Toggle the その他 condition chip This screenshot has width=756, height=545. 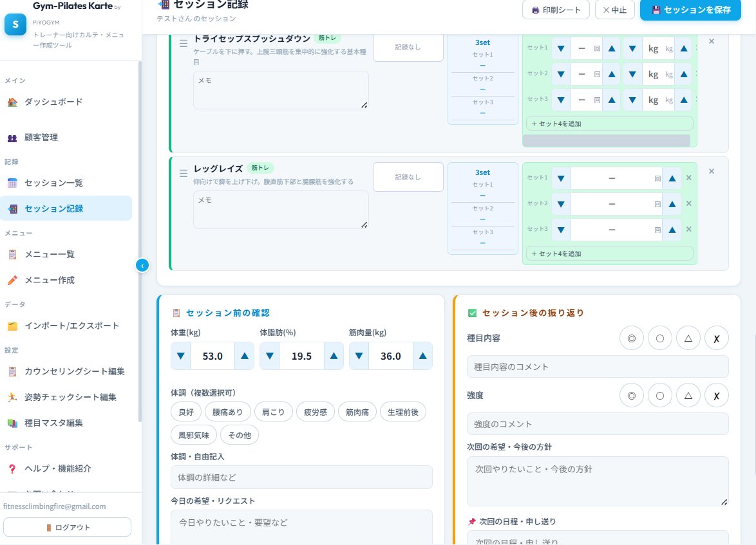pyautogui.click(x=240, y=435)
